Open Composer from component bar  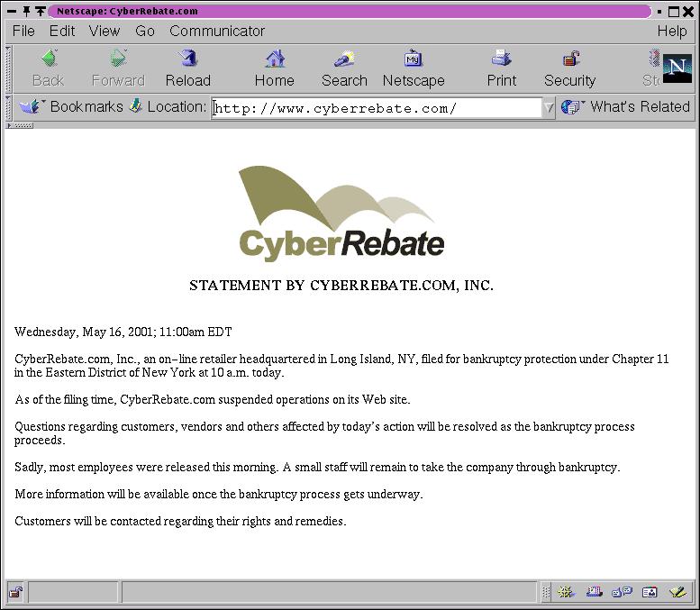(x=677, y=592)
